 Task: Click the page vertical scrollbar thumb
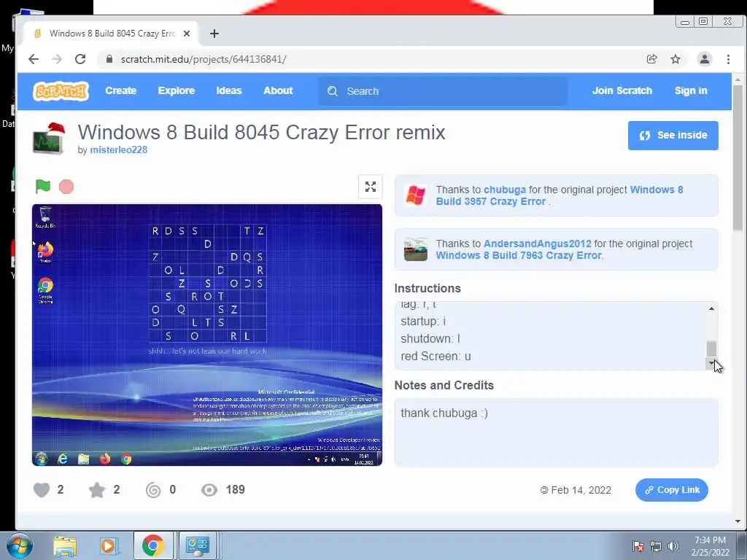click(738, 157)
